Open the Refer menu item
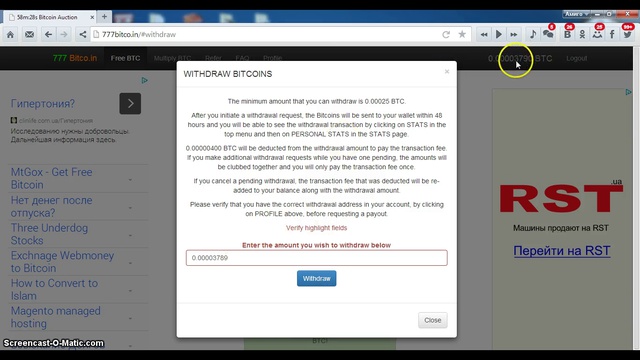The image size is (640, 360). pos(213,58)
